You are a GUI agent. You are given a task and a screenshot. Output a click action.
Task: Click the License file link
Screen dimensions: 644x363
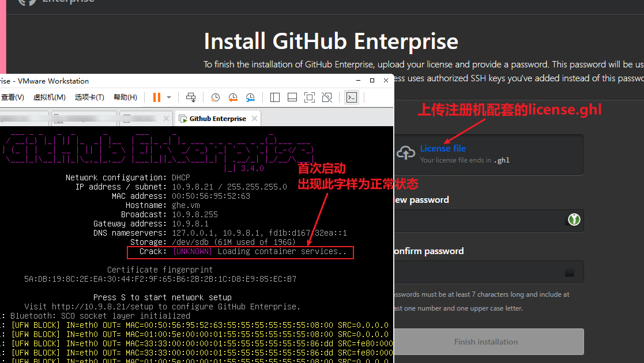coord(443,148)
